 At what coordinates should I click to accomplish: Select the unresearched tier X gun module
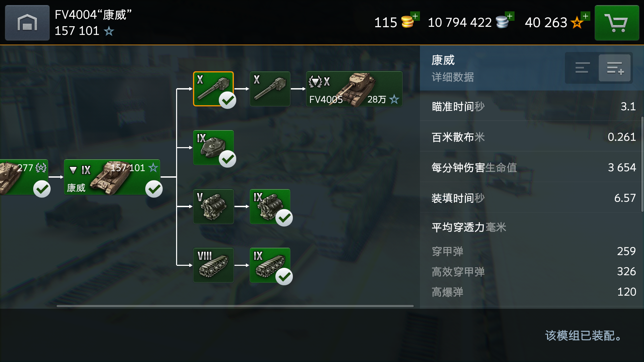(x=270, y=89)
